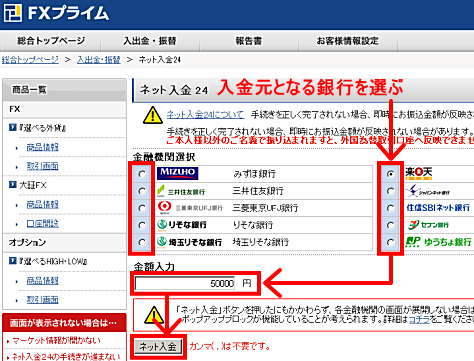Select the みずほ銀行 radio button
Image resolution: width=474 pixels, height=361 pixels.
coord(142,174)
